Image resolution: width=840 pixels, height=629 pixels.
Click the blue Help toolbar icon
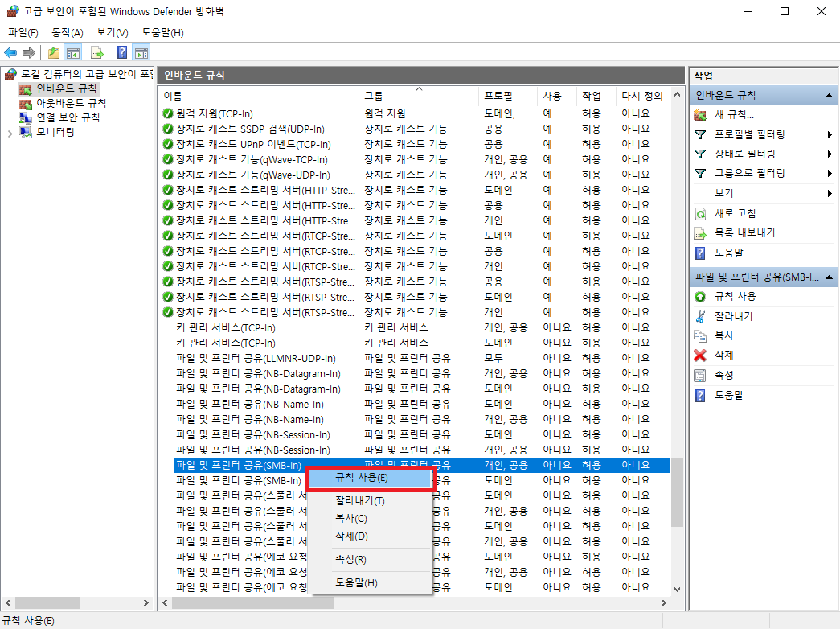click(122, 52)
